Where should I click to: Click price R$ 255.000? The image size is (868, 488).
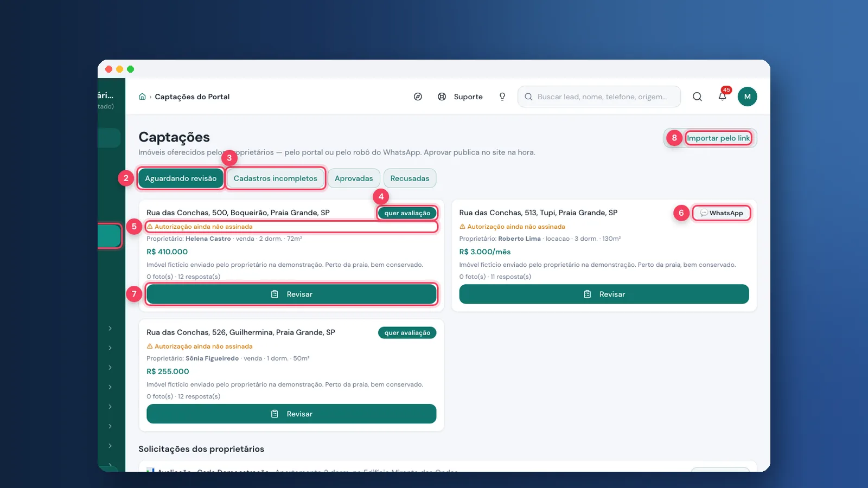[168, 371]
